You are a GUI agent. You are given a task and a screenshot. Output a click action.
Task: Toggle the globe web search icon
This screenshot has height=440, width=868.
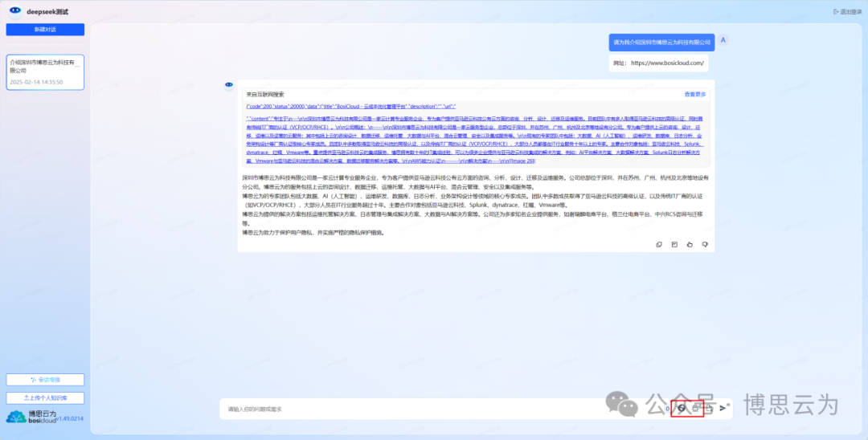tap(682, 408)
